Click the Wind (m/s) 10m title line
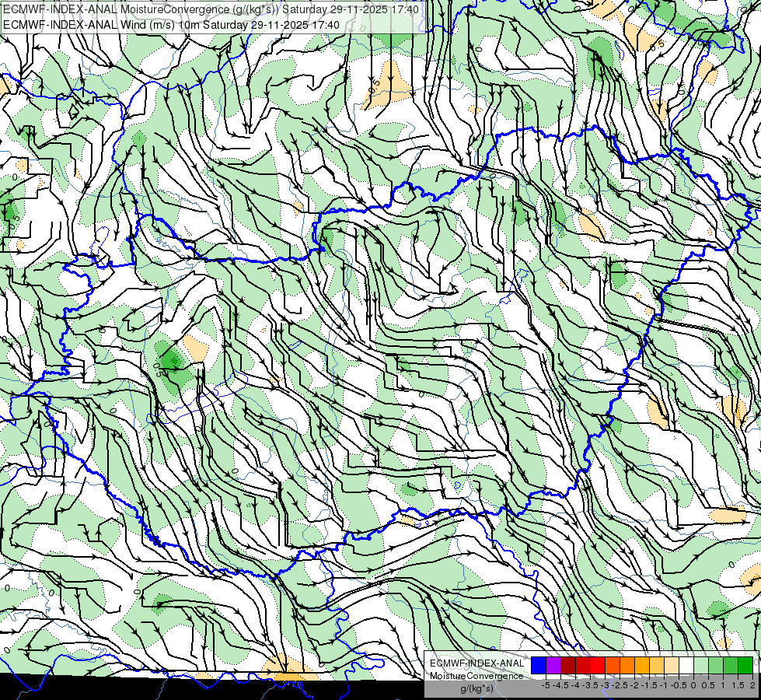The image size is (761, 700). click(x=171, y=24)
